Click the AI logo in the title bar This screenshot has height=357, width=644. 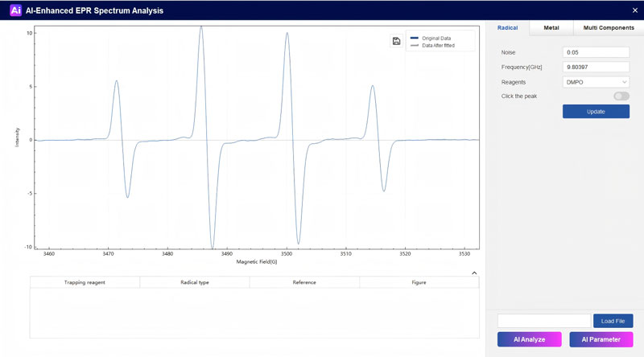pyautogui.click(x=15, y=10)
